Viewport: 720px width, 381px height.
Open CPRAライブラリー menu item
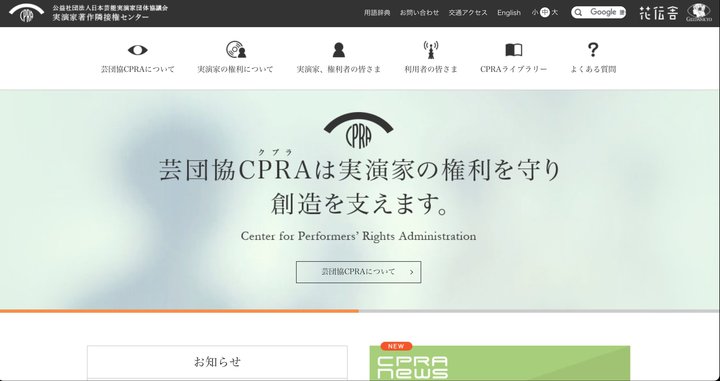(514, 69)
